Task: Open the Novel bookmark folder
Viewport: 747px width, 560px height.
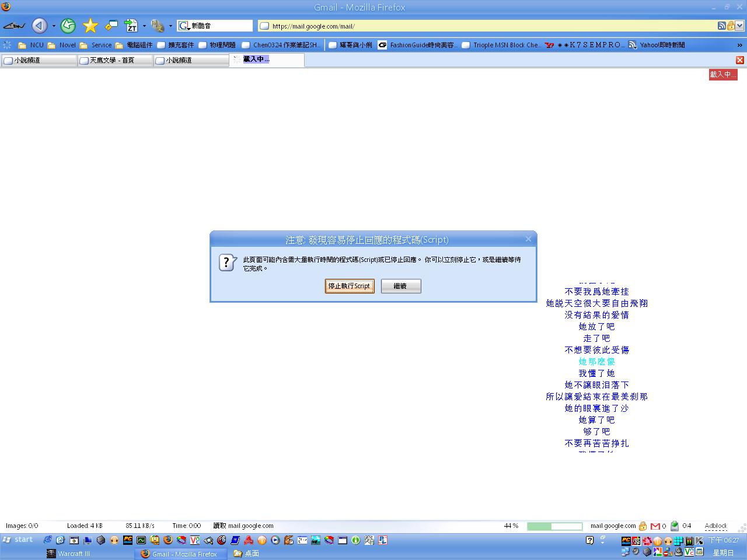Action: pyautogui.click(x=61, y=45)
